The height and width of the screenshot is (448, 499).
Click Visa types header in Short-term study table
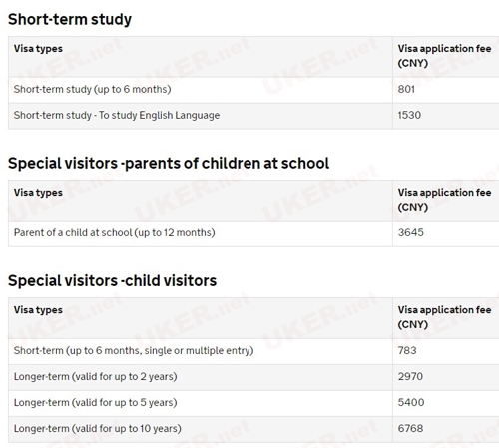coord(38,49)
